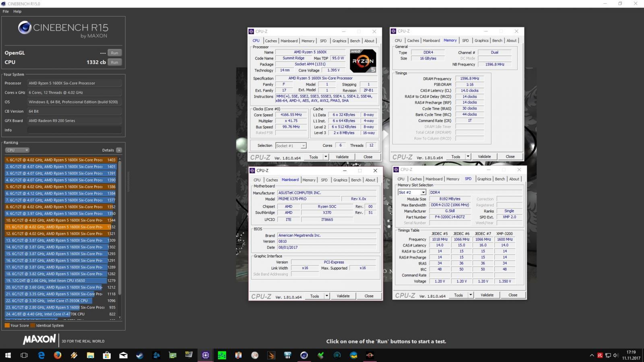The image size is (644, 362).
Task: Open the File menu in Cinebench
Action: click(x=6, y=11)
